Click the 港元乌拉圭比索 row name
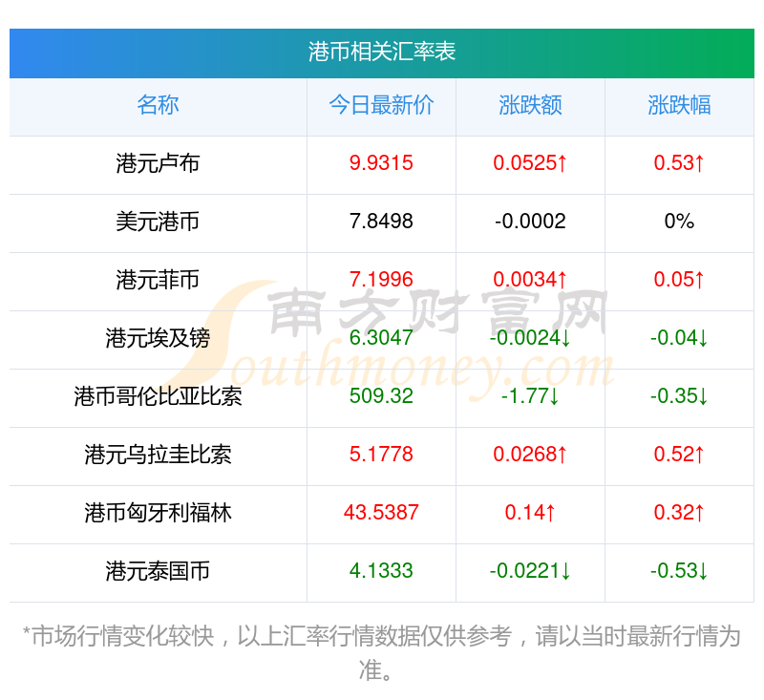The image size is (764, 700). point(158,455)
